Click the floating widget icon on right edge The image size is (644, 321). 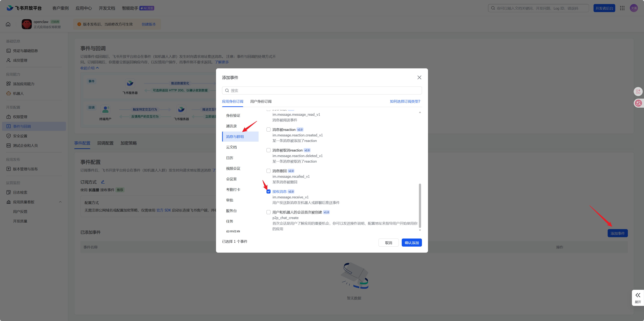(x=638, y=92)
